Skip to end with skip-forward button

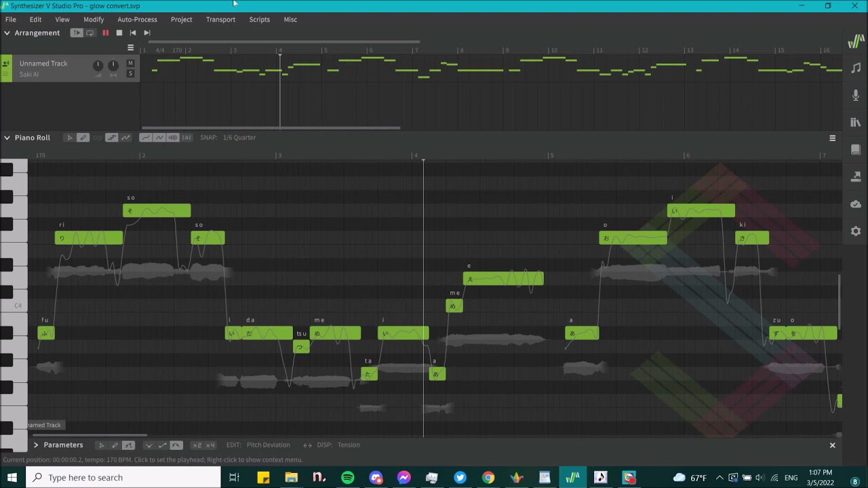147,33
